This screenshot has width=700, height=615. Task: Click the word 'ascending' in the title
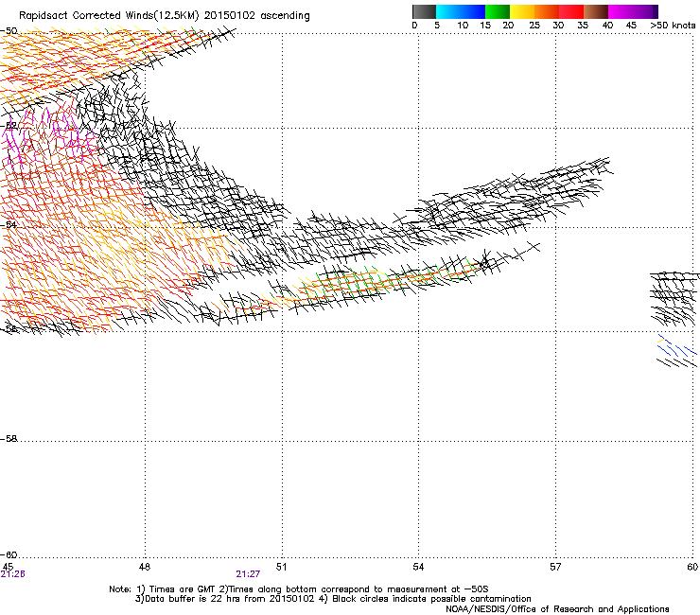(x=285, y=16)
